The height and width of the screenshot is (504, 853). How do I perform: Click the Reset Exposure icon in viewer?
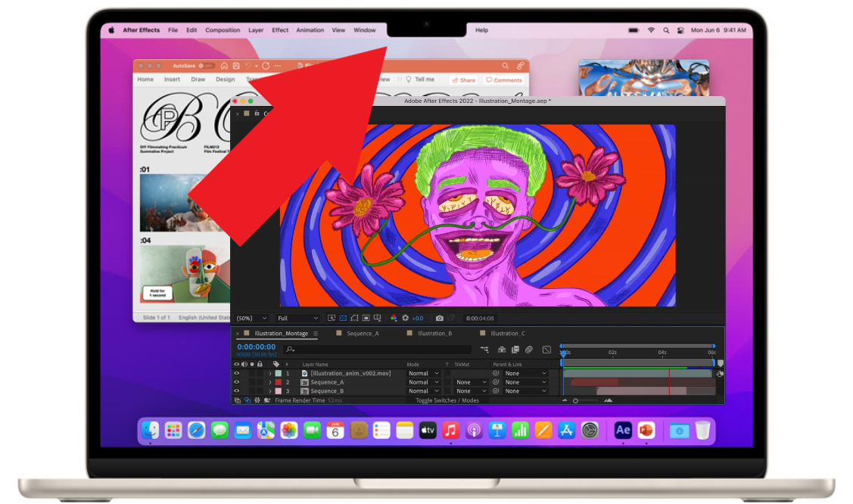click(x=405, y=318)
